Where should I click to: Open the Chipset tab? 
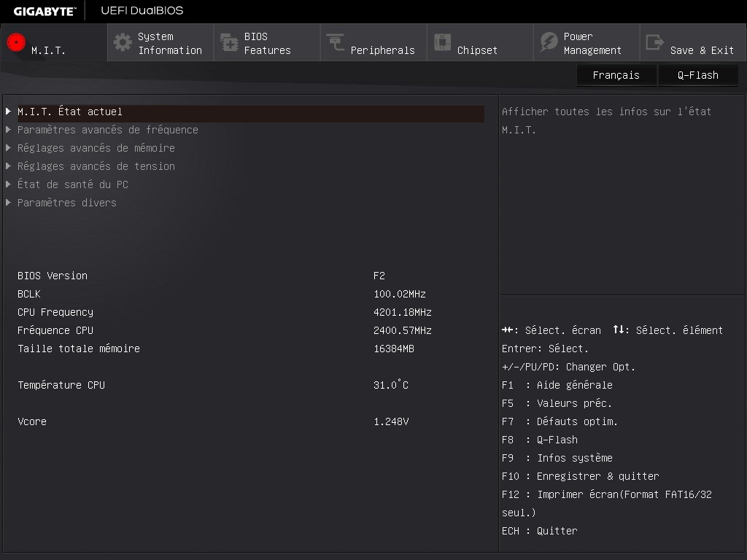477,50
